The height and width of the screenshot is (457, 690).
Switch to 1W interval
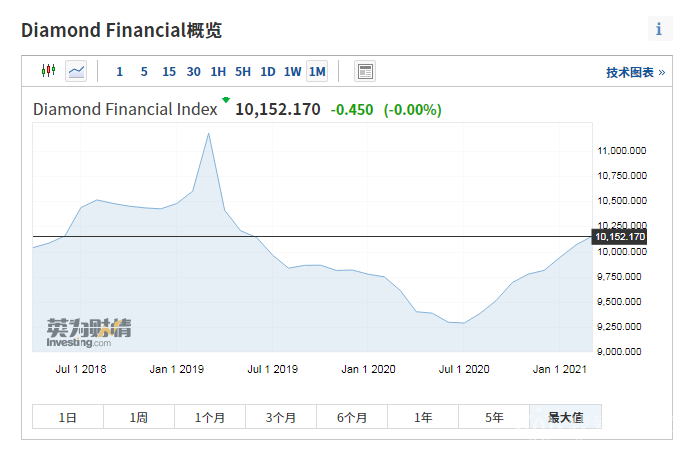(x=292, y=71)
